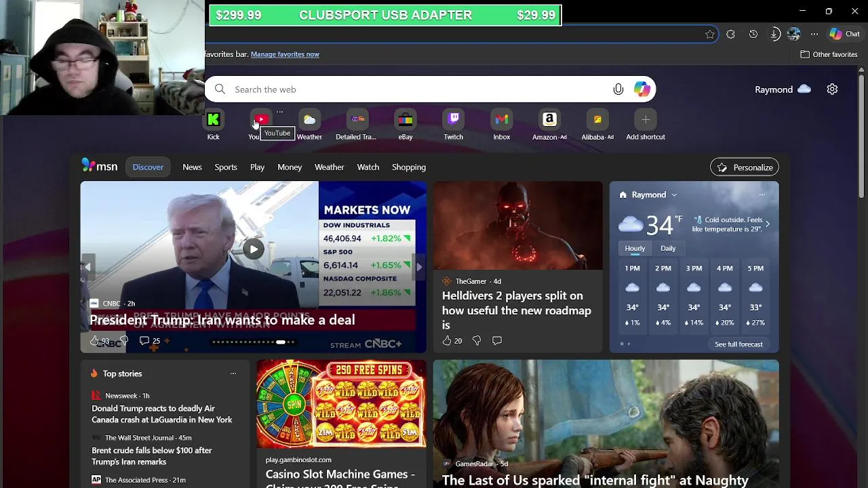This screenshot has width=868, height=488.
Task: Open browser downloads icon
Action: click(774, 34)
